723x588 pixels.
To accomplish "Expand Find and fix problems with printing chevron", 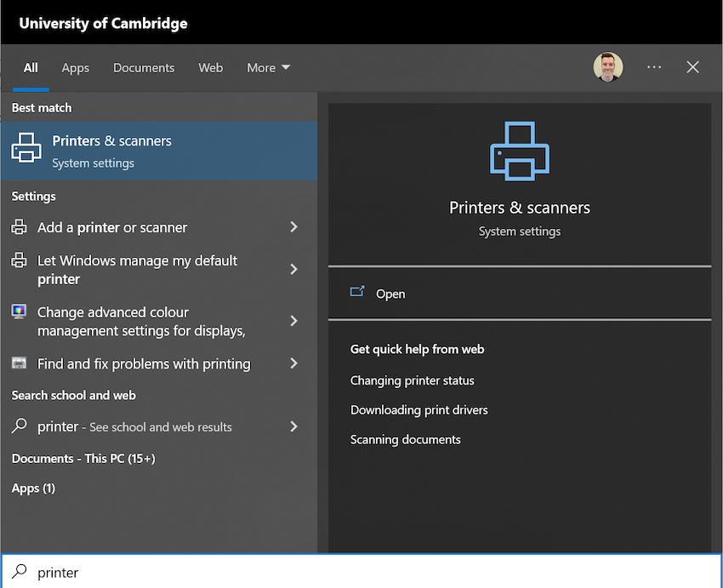I will [x=293, y=363].
